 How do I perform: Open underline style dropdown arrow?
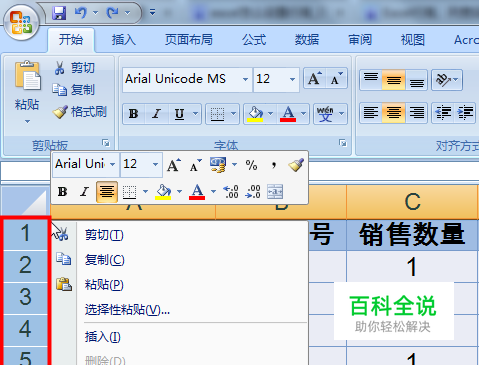196,114
